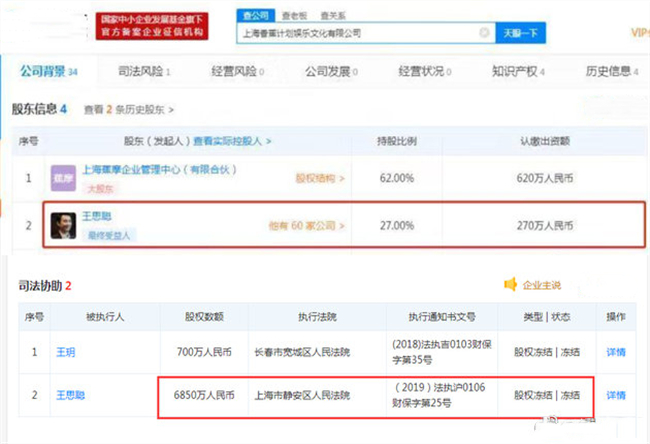Viewport: 650px width, 444px height.
Task: Click the 270万人民币 contribution cell
Action: 545,226
